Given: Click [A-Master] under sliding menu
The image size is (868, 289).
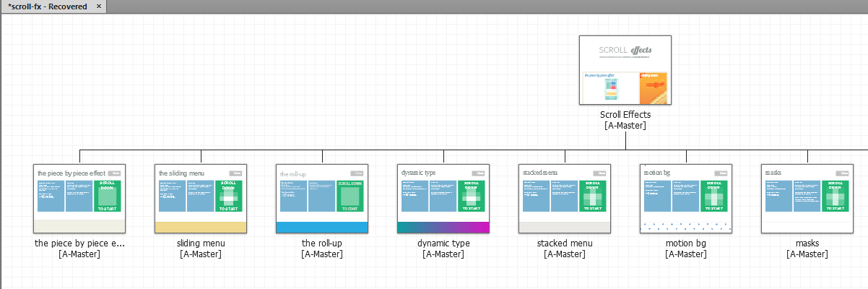Looking at the screenshot, I should 201,254.
